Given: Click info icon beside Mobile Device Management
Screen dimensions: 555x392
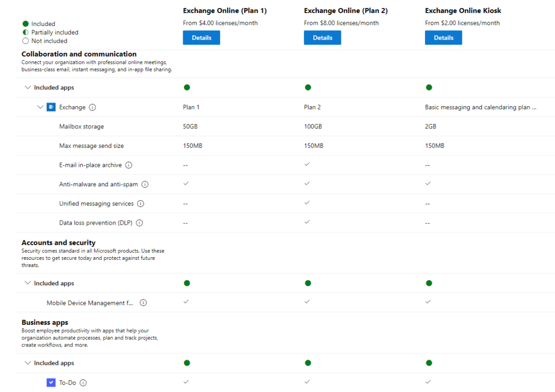Looking at the screenshot, I should [x=143, y=303].
